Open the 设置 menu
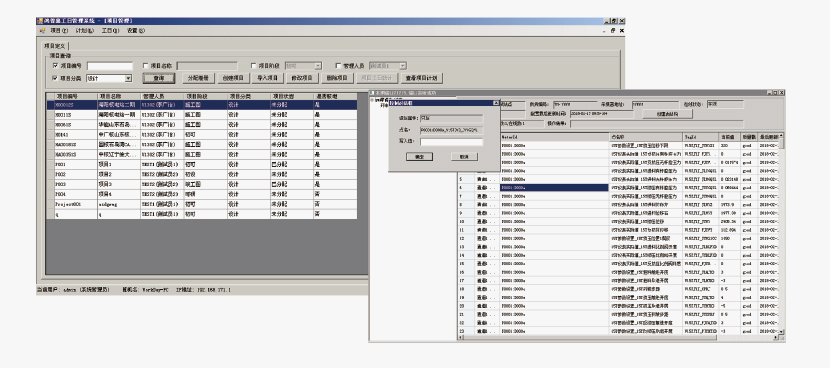 [136, 31]
